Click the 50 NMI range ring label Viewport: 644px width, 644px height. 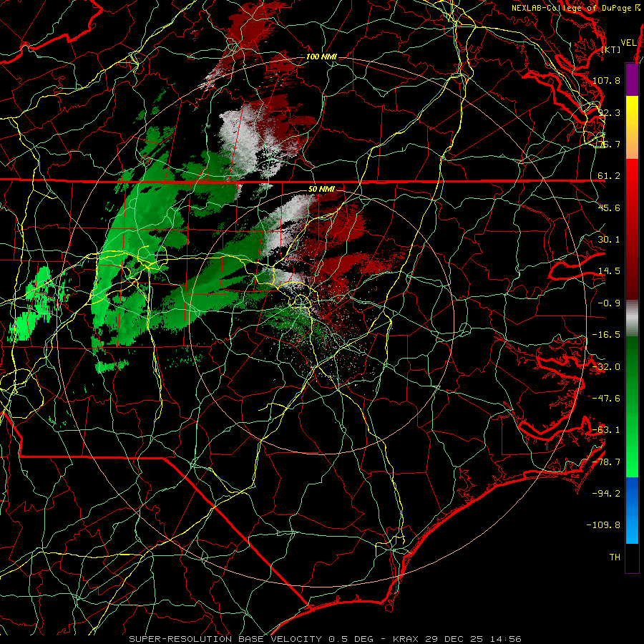coord(321,189)
